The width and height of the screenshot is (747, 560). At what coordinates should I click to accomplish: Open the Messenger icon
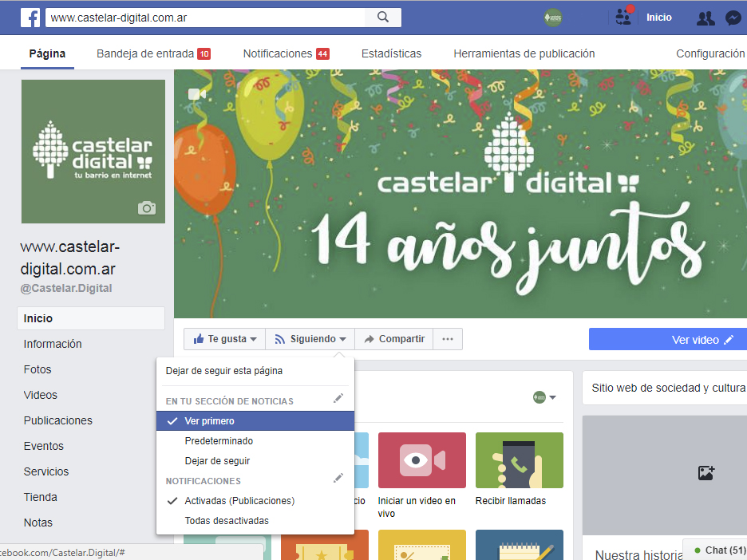733,18
